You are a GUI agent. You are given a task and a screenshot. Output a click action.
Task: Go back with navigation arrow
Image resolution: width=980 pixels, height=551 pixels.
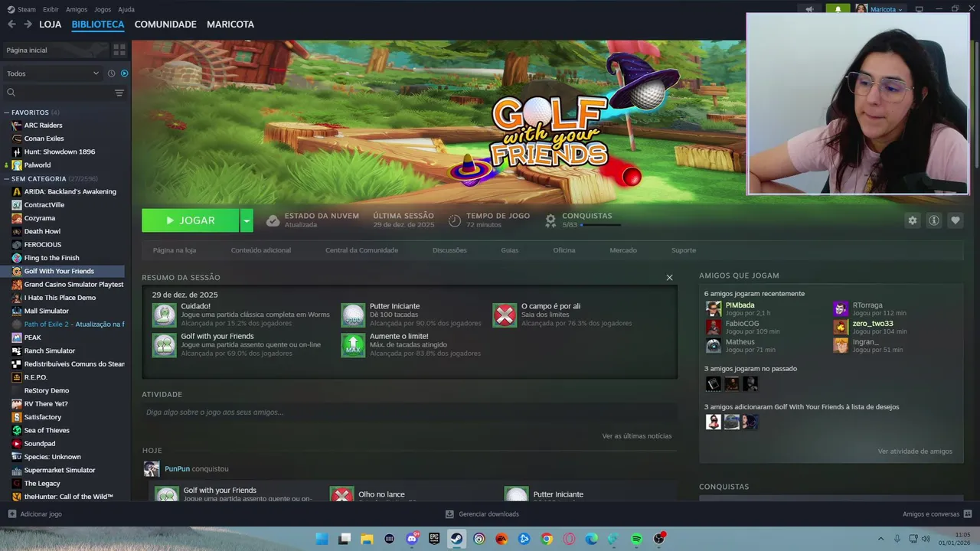point(11,24)
